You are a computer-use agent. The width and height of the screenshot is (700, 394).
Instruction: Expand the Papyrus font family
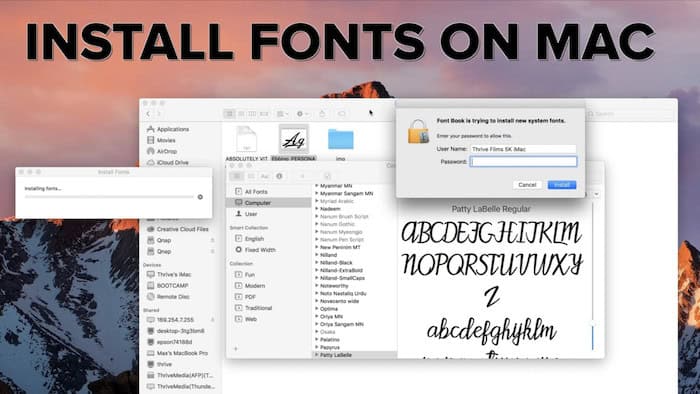pyautogui.click(x=317, y=347)
